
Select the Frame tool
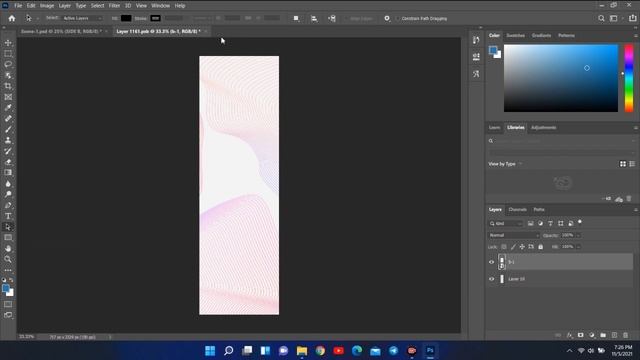point(8,97)
